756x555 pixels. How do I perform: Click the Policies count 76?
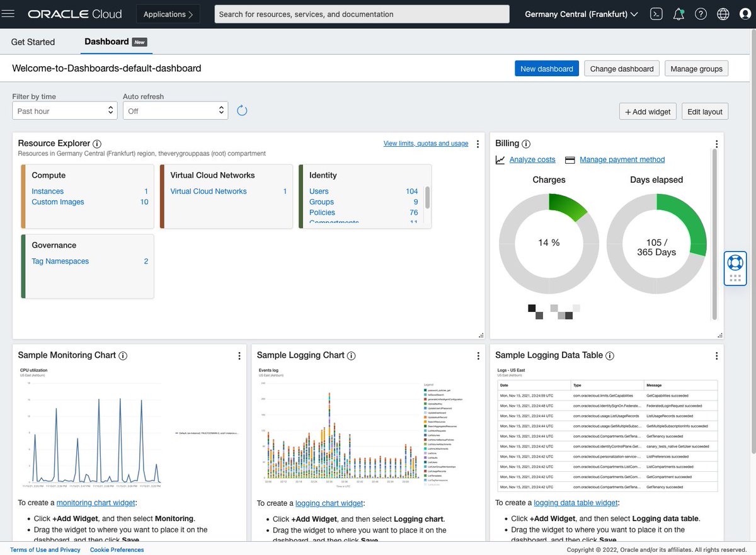pos(414,213)
